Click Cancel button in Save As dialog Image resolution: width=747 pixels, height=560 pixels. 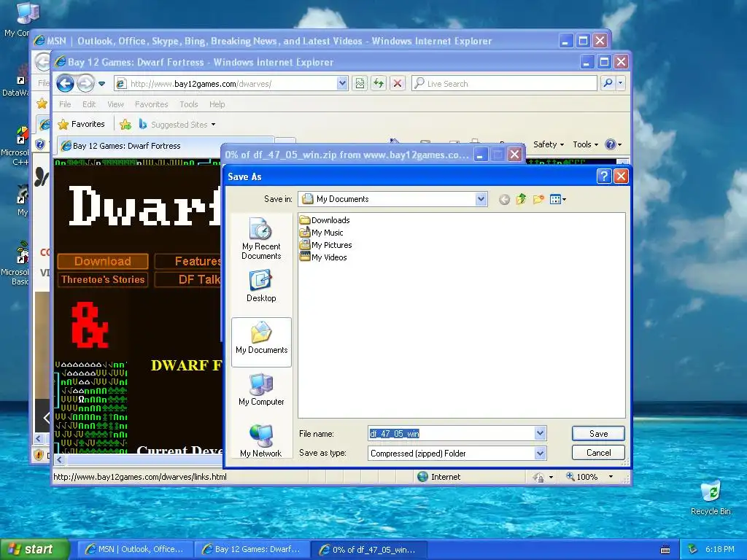(x=598, y=452)
